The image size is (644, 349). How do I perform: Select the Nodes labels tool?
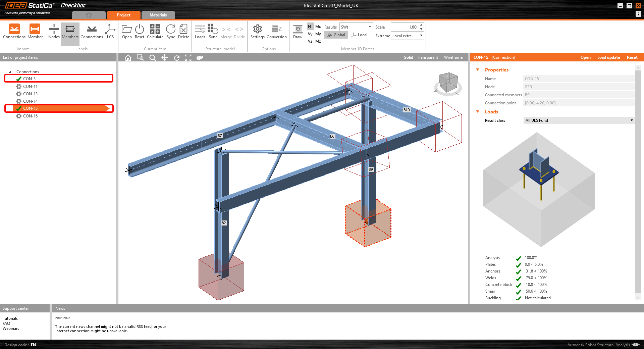54,32
